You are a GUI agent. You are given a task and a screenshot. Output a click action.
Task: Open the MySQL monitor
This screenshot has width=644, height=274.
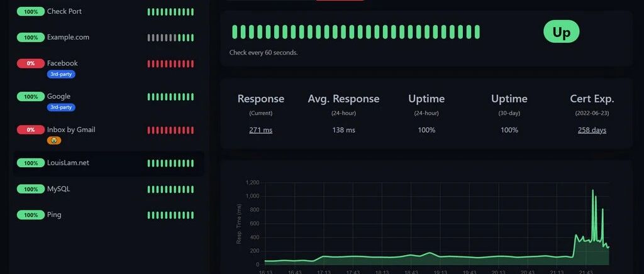[x=109, y=189]
